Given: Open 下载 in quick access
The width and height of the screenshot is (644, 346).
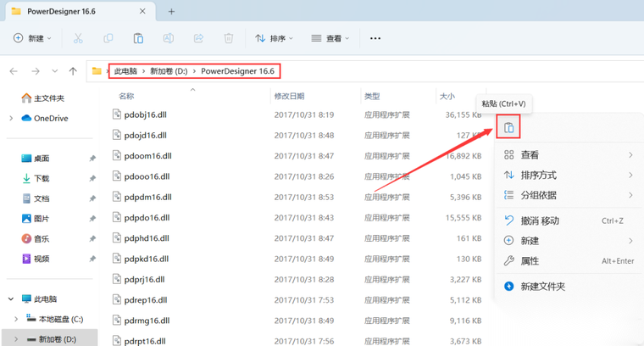Looking at the screenshot, I should pos(36,178).
